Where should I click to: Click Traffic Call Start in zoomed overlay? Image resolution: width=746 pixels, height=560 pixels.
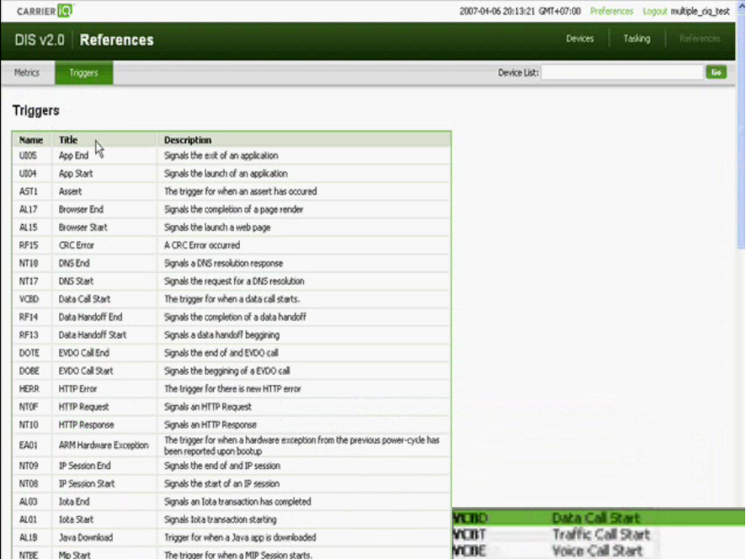point(600,535)
